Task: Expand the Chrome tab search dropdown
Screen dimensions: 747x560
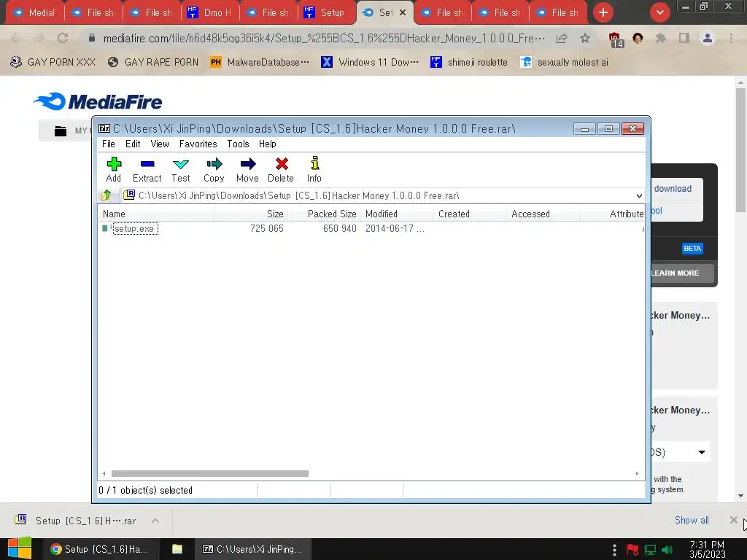Action: (659, 12)
